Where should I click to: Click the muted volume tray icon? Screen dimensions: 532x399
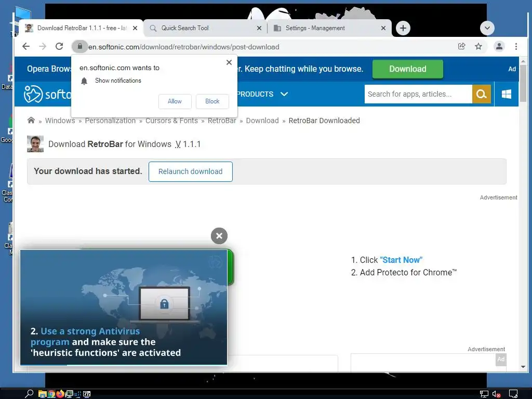click(x=496, y=394)
